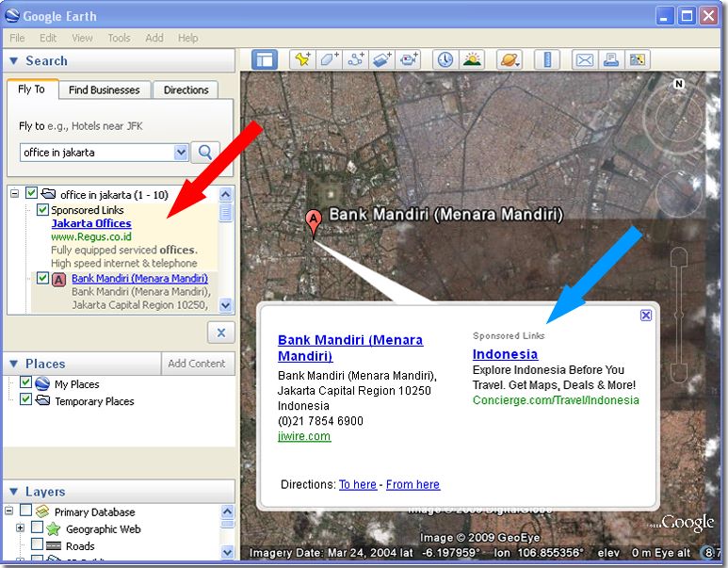The height and width of the screenshot is (568, 728).
Task: Open Jakarta Offices sponsored link
Action: coord(91,223)
